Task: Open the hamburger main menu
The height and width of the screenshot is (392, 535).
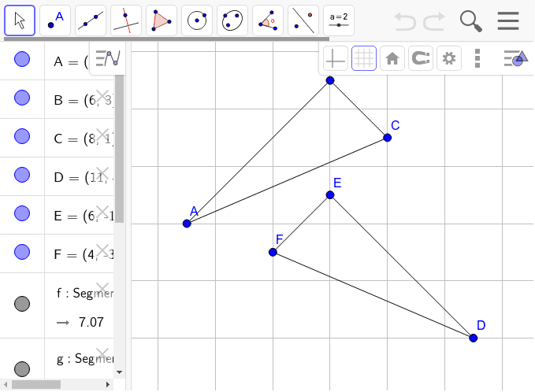Action: [x=508, y=20]
